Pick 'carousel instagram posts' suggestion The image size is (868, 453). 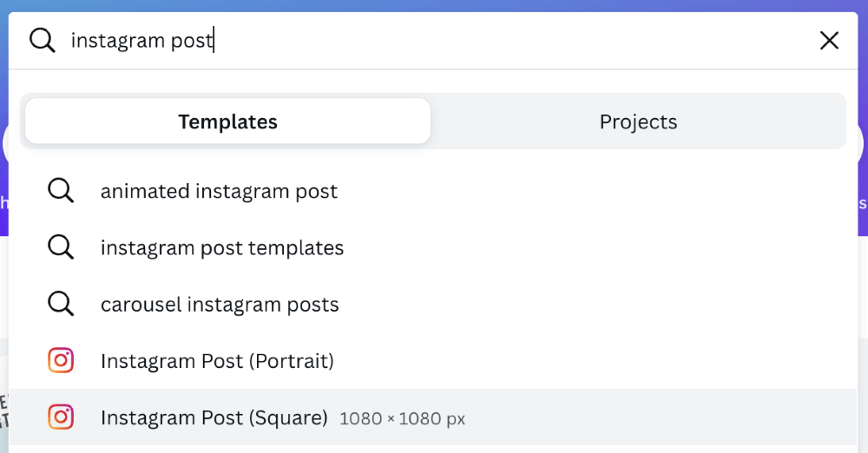220,305
